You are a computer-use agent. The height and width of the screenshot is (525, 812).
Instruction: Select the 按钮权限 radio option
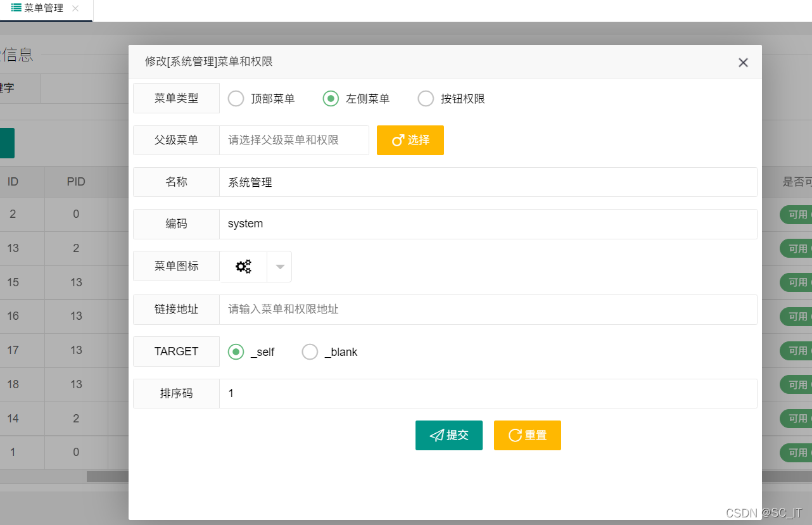click(x=452, y=99)
